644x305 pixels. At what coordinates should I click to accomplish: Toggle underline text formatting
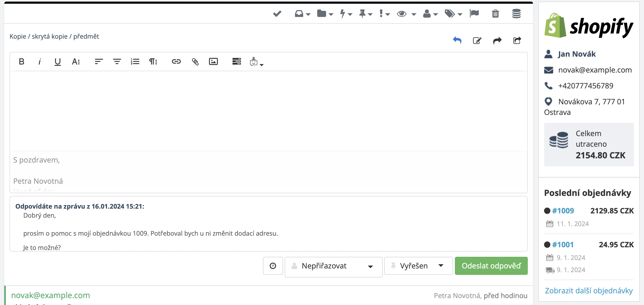(57, 62)
